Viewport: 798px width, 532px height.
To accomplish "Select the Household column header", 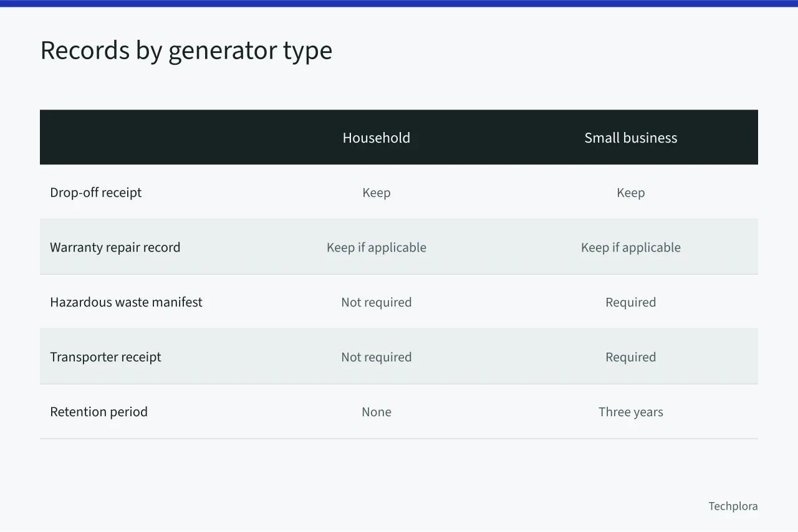I will (x=377, y=138).
